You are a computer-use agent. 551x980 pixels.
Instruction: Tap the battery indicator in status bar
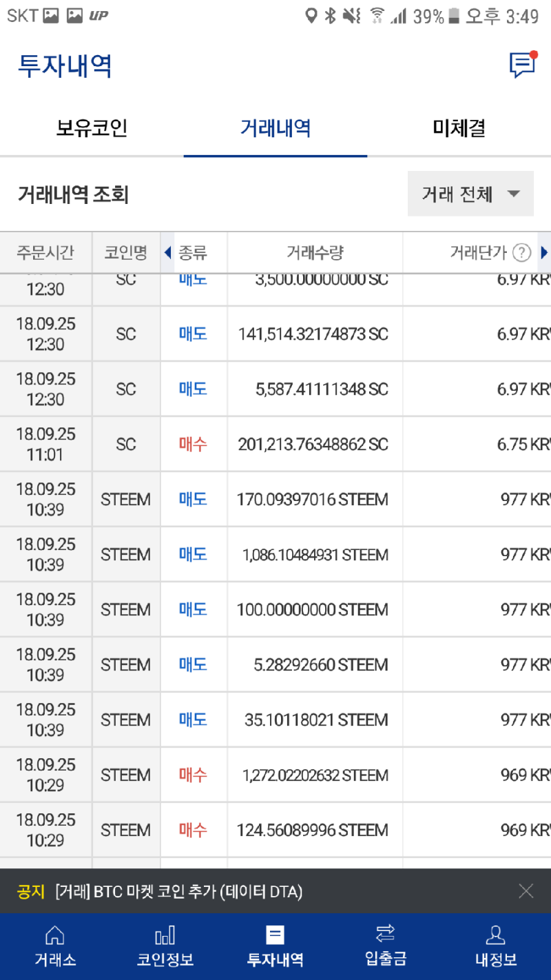click(453, 16)
